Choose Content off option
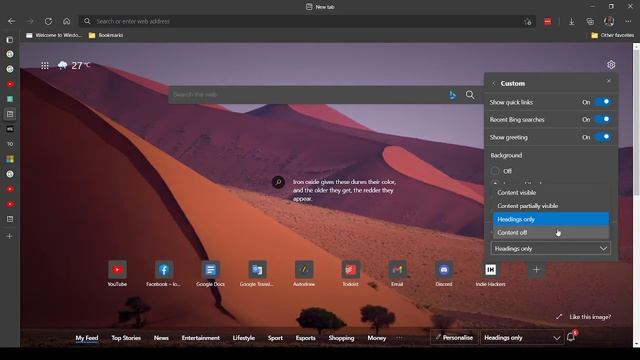The height and width of the screenshot is (360, 640). pos(551,233)
